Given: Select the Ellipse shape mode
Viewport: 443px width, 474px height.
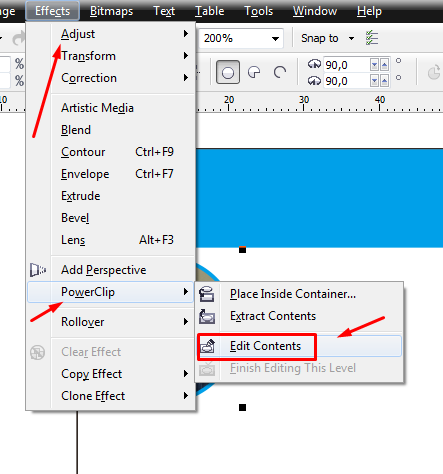Looking at the screenshot, I should point(228,72).
